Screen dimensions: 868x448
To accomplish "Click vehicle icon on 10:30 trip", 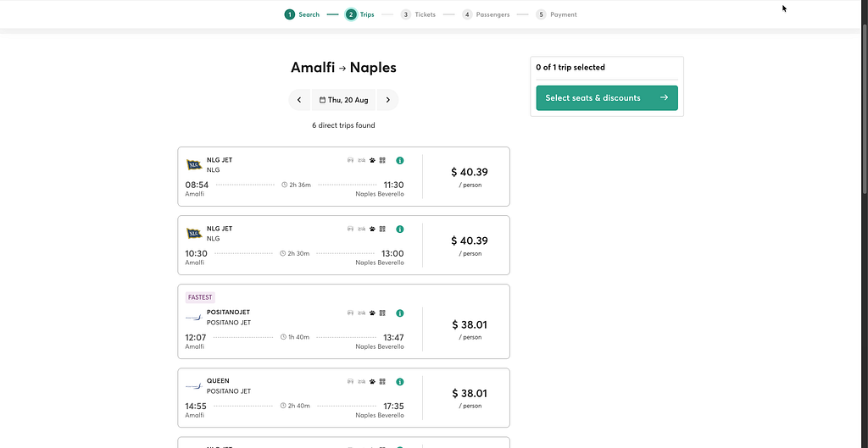I will coord(350,229).
